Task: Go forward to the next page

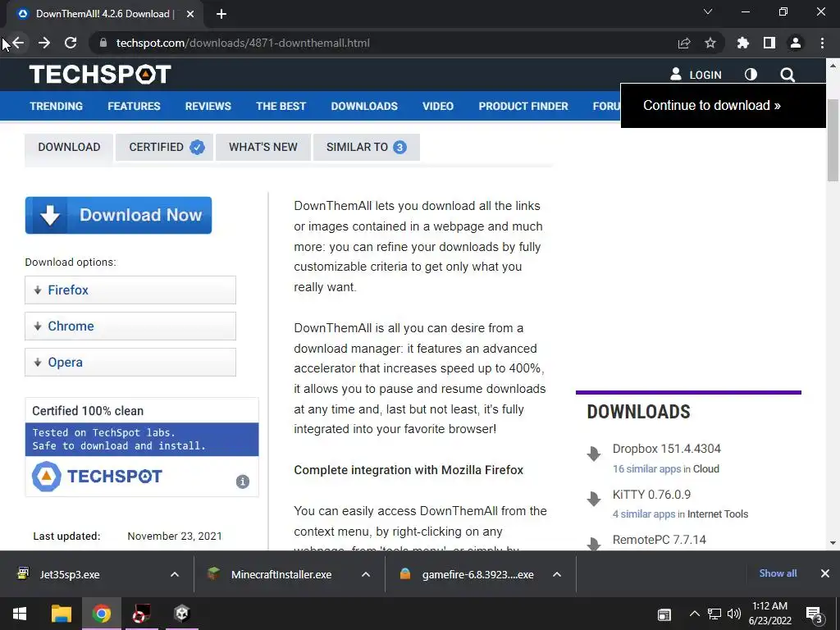Action: pos(44,43)
